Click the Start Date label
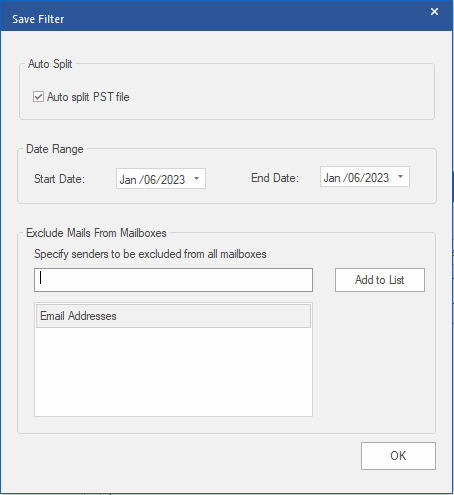 pos(59,179)
